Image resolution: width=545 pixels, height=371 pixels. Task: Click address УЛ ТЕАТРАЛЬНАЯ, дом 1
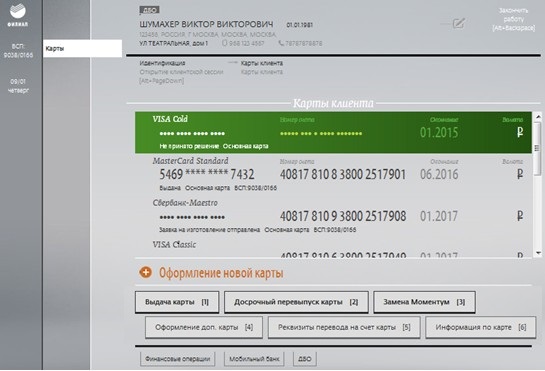pyautogui.click(x=173, y=43)
